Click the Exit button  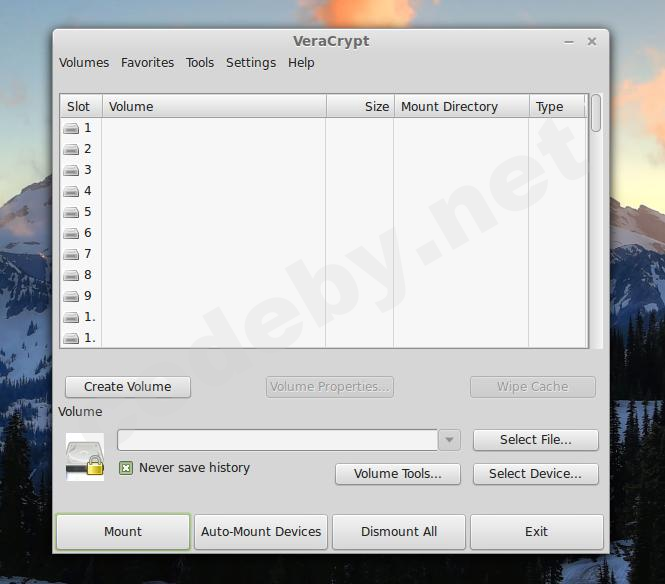pyautogui.click(x=536, y=532)
